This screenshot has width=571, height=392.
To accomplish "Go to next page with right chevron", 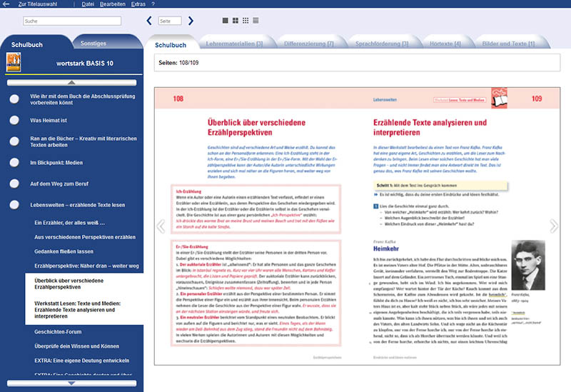I will 191,21.
